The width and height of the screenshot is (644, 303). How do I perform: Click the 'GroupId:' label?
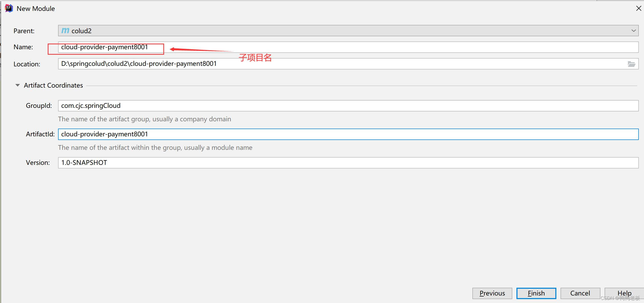(39, 106)
